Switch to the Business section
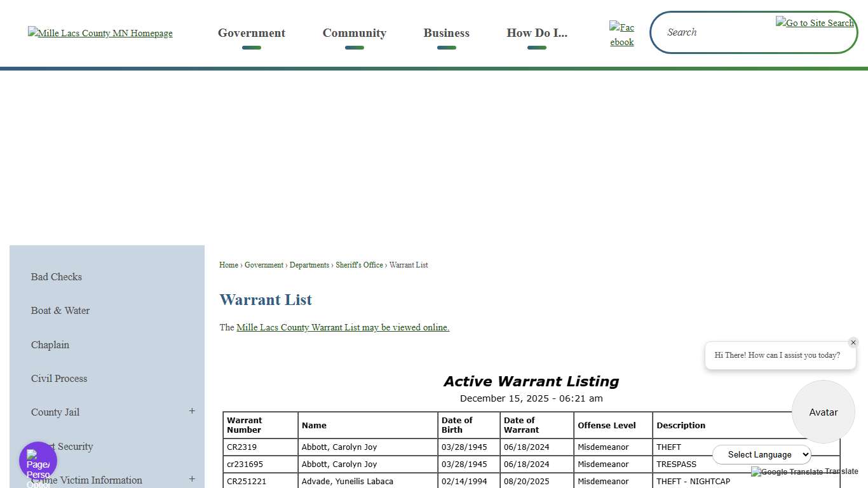 coord(446,33)
